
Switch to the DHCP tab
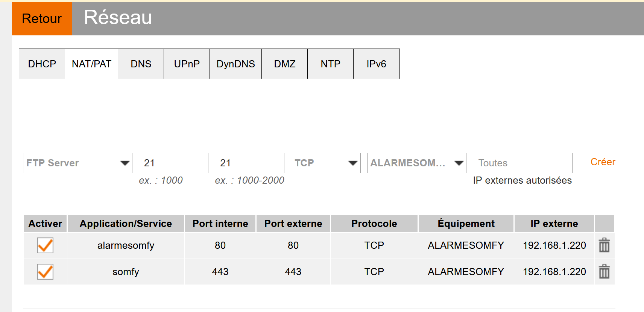(42, 64)
